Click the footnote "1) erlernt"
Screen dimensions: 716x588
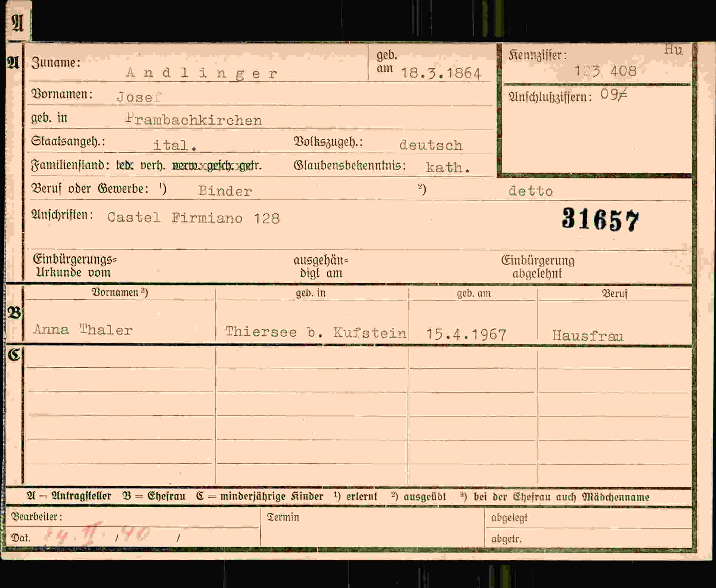(355, 496)
